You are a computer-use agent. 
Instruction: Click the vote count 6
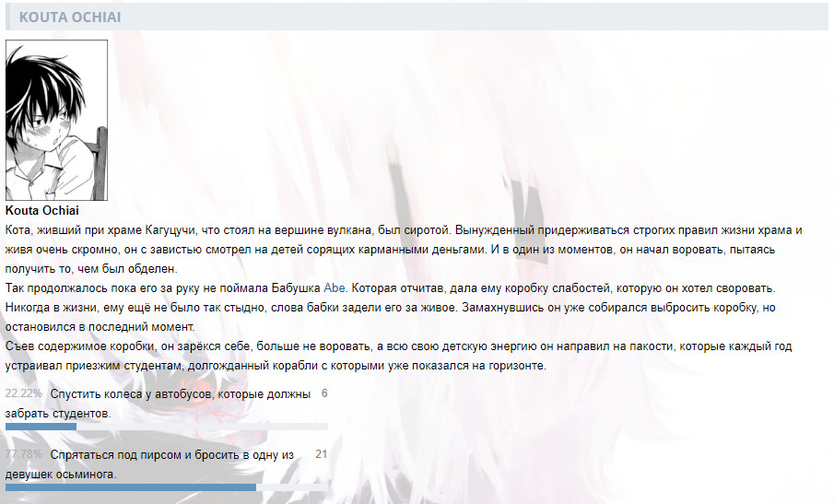tap(323, 394)
